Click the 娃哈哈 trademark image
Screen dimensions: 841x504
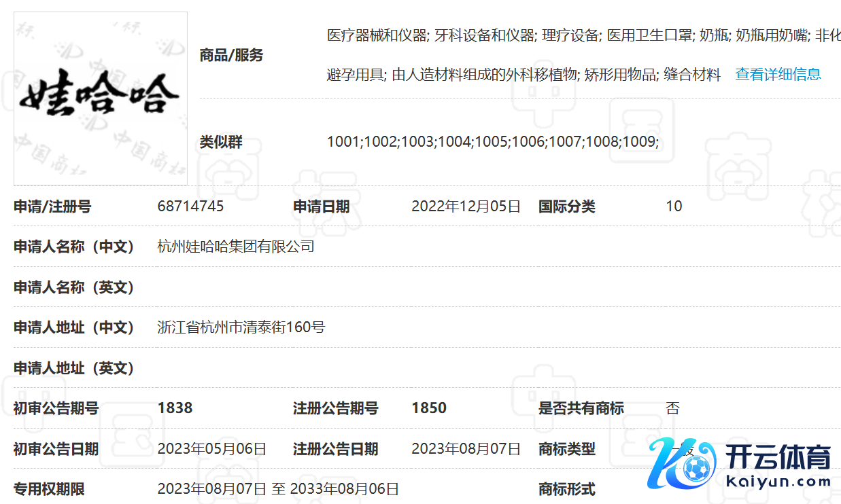coord(101,98)
